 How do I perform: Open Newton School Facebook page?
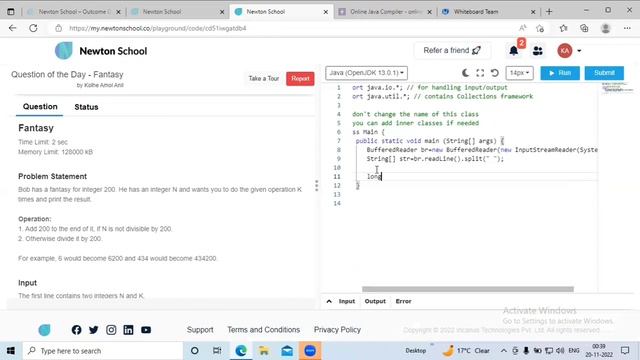click(76, 330)
